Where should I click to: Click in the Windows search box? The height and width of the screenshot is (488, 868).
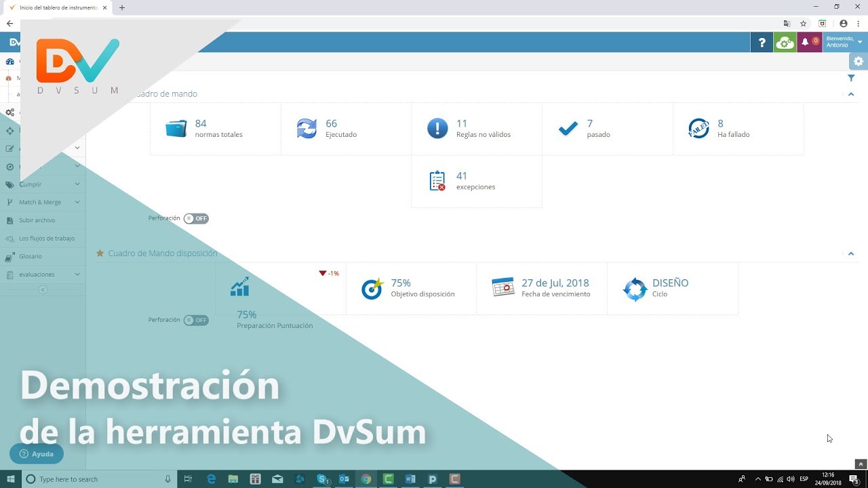point(99,479)
